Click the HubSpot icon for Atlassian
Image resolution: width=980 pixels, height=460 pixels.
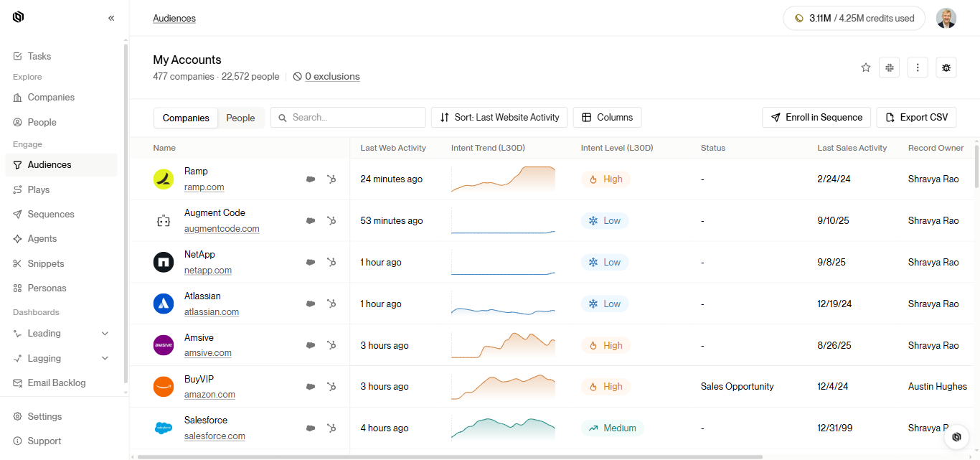(x=331, y=304)
